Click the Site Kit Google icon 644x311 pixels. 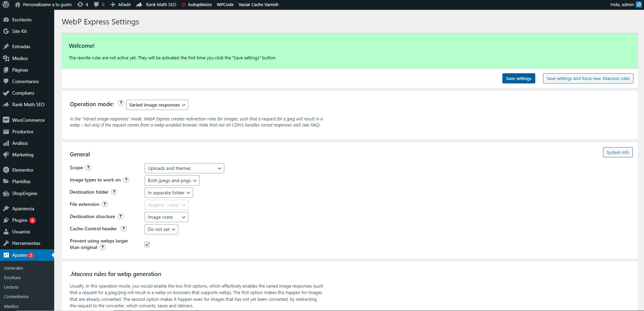6,31
